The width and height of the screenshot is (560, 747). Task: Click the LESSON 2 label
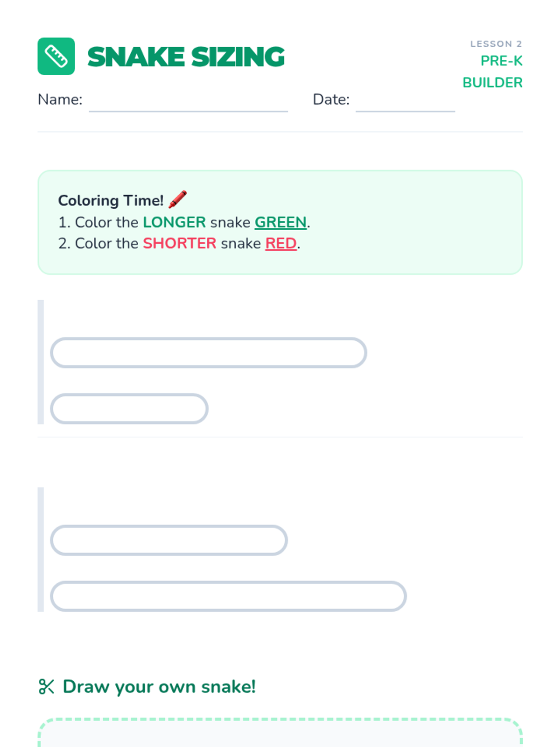[496, 44]
